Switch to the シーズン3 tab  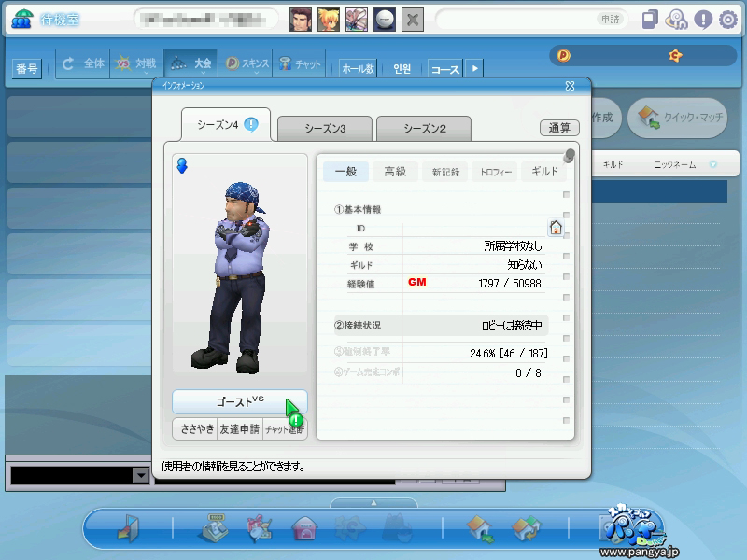pyautogui.click(x=324, y=129)
